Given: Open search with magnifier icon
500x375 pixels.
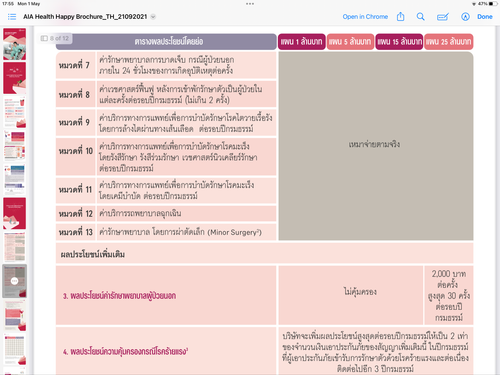Looking at the screenshot, I should 421,16.
